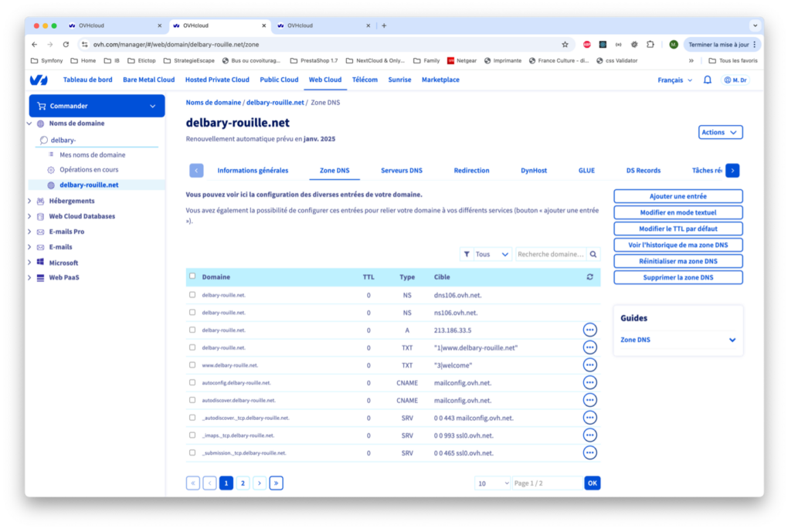Check the box for the 213.186.33.5 A record
791x532 pixels.
click(x=192, y=330)
